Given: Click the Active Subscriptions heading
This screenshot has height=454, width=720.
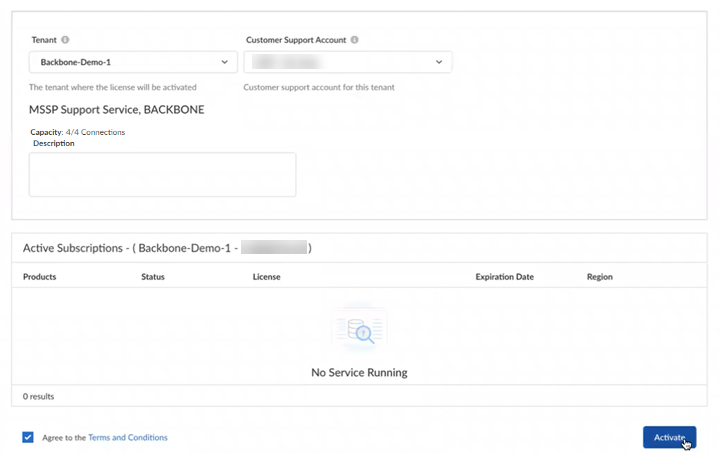Looking at the screenshot, I should click(167, 248).
